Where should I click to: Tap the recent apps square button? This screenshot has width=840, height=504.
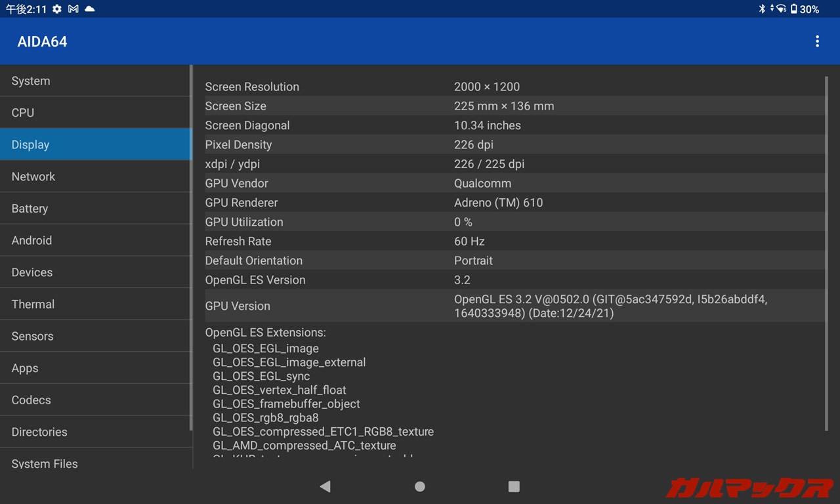point(514,486)
